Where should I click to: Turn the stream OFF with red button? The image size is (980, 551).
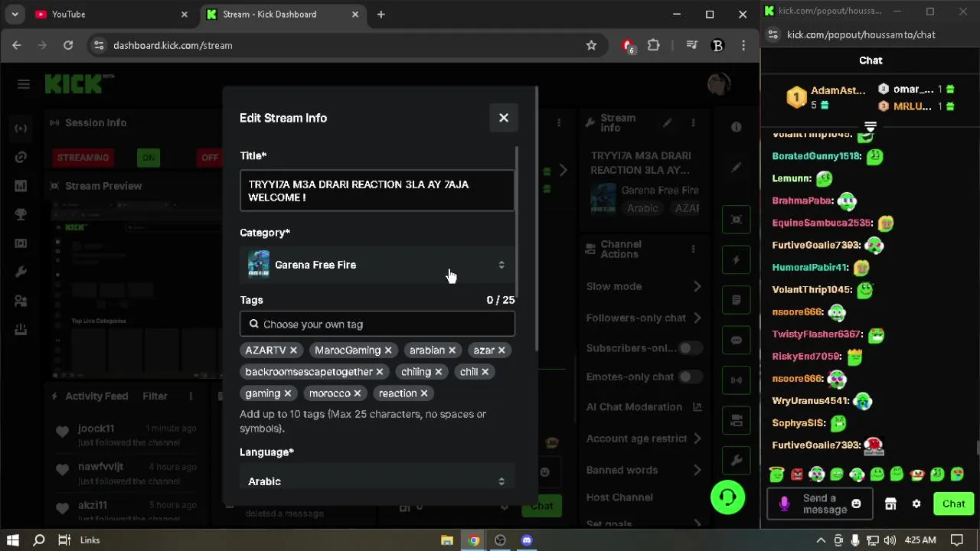(210, 158)
